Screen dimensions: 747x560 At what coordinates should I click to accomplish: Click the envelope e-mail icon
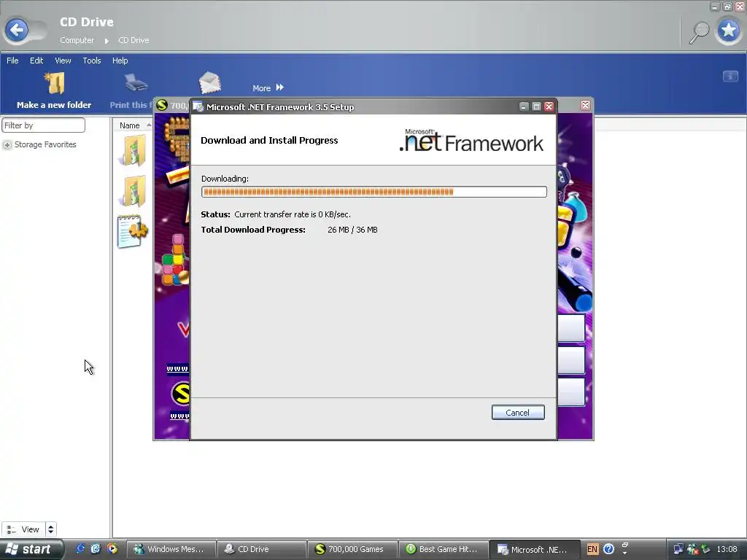pyautogui.click(x=209, y=83)
